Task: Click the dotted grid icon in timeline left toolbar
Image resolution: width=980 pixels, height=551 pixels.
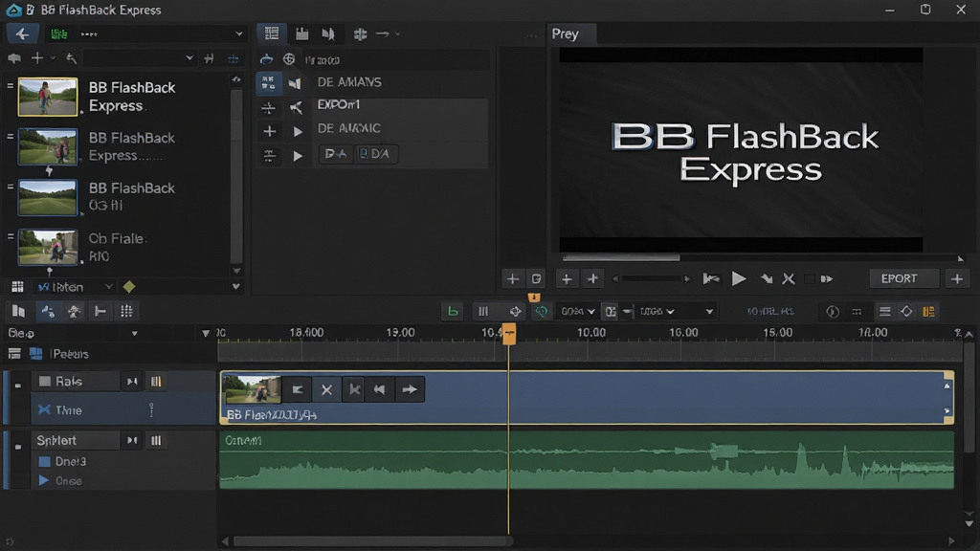Action: point(126,311)
